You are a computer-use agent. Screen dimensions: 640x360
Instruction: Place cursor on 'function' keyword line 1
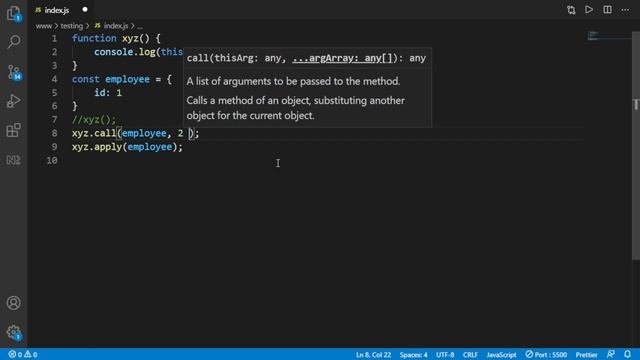tap(94, 38)
